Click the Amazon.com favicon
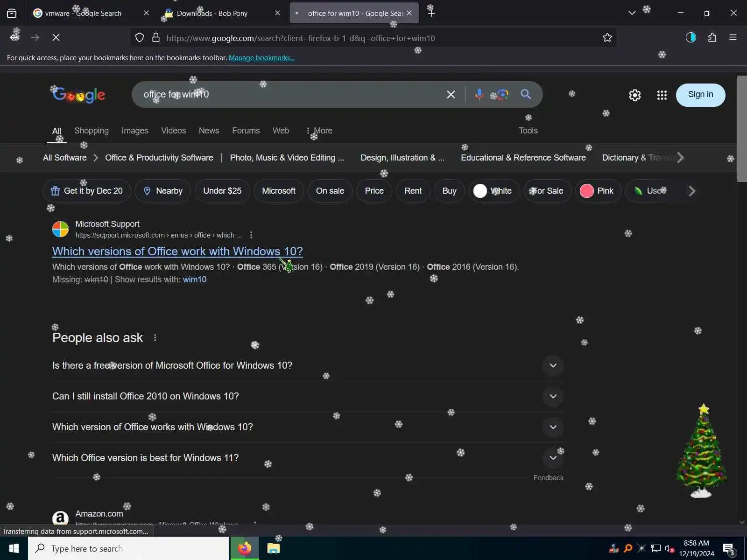747x560 pixels. 60,518
